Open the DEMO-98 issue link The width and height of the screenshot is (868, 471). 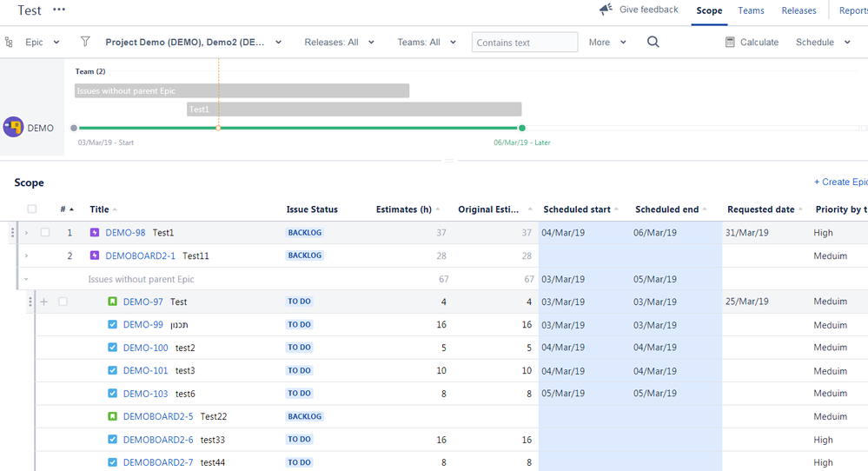click(x=125, y=232)
